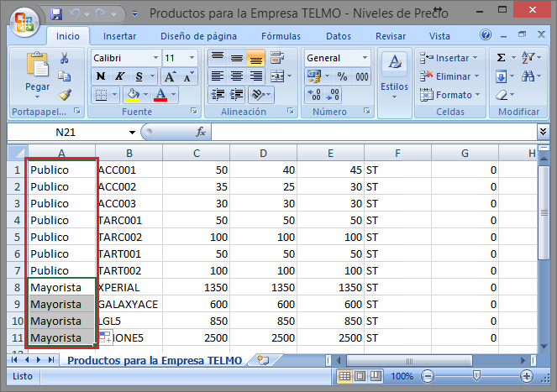Open the Datos tab

click(339, 36)
